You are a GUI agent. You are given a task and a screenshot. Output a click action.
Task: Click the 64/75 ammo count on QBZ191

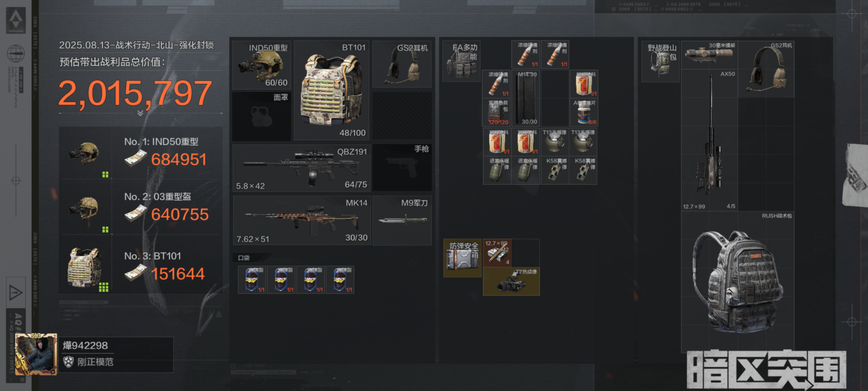coord(356,184)
